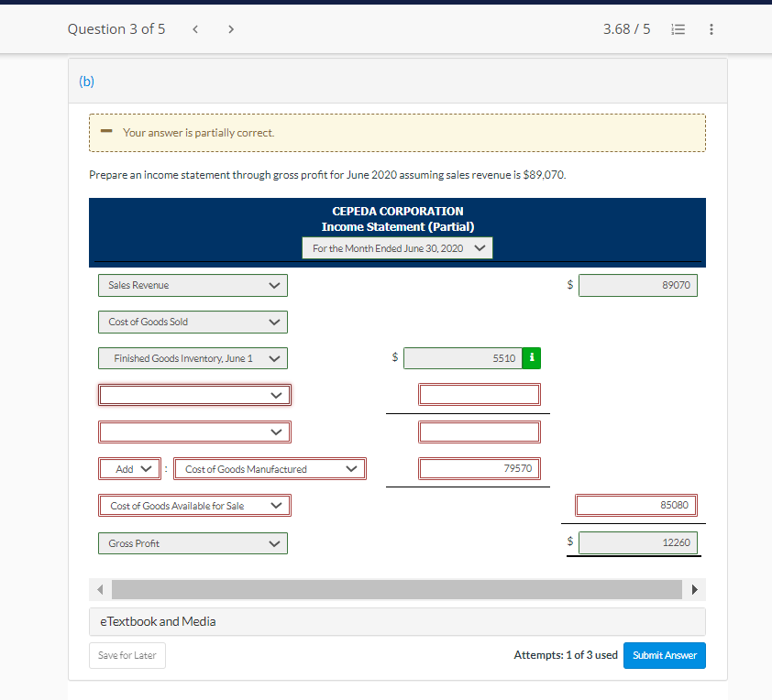Click the (b) part label
The image size is (772, 700).
click(87, 82)
